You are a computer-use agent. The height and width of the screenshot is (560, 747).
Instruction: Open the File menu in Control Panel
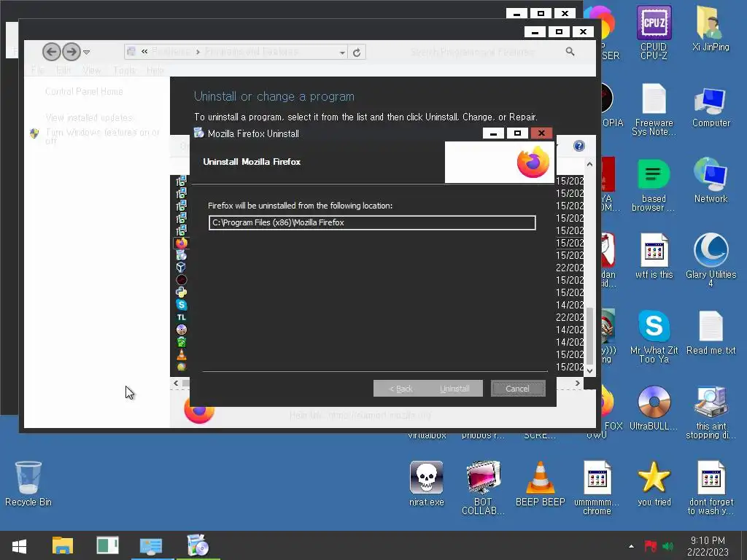pyautogui.click(x=38, y=71)
